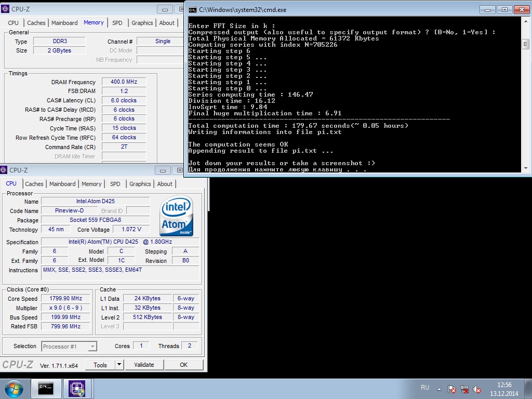This screenshot has height=399, width=532.
Task: Click the Level 2 cache value 512 KBytes
Action: 147,317
